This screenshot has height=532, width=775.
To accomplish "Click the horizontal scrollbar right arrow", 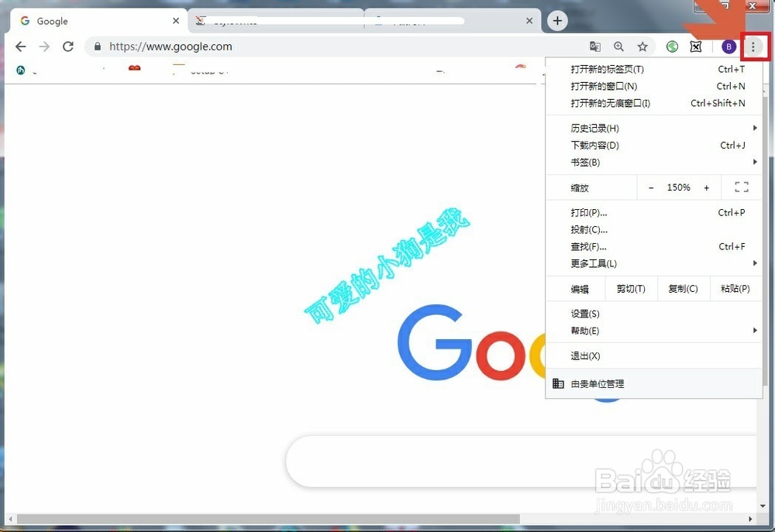I will 750,519.
